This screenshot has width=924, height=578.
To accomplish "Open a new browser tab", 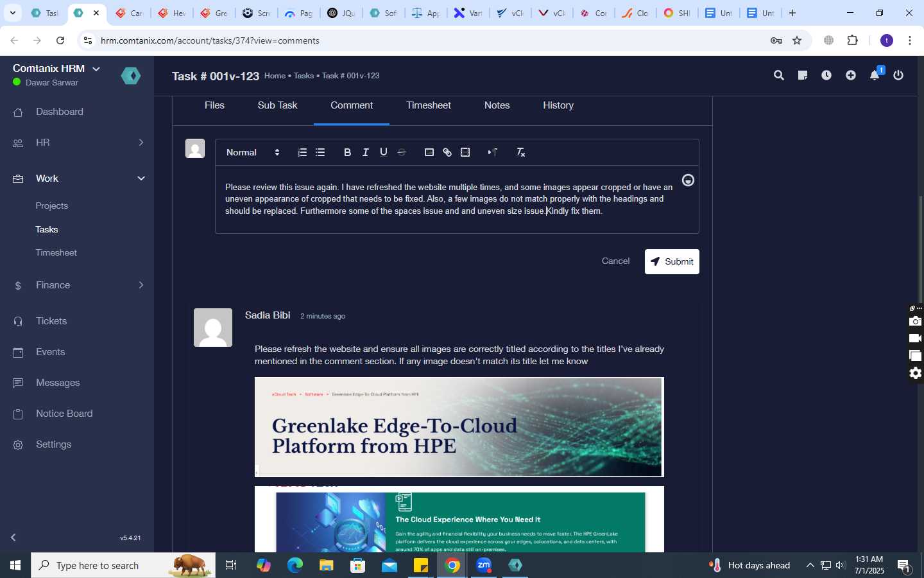I will pyautogui.click(x=792, y=13).
